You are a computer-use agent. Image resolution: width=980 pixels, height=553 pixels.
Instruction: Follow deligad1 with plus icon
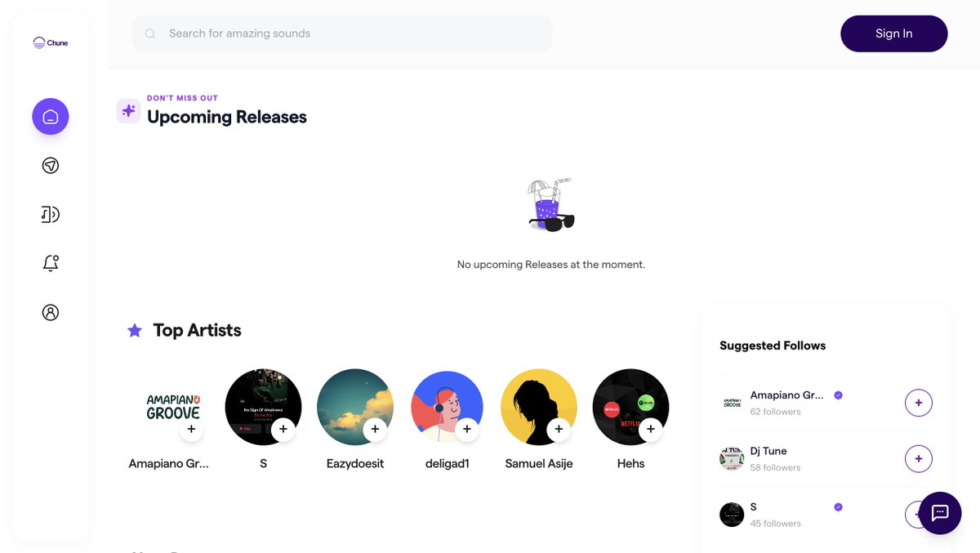pos(467,429)
